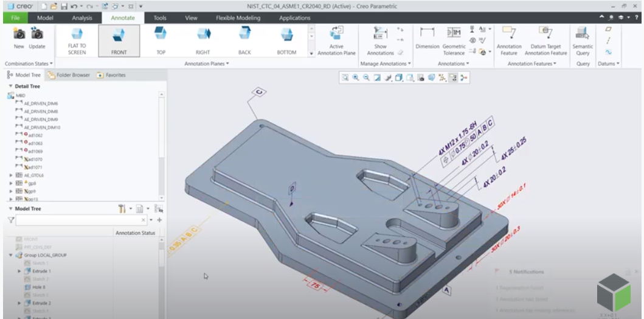Screen dimensions: 644x319
Task: Click the Model Tree search input field
Action: pyautogui.click(x=81, y=220)
